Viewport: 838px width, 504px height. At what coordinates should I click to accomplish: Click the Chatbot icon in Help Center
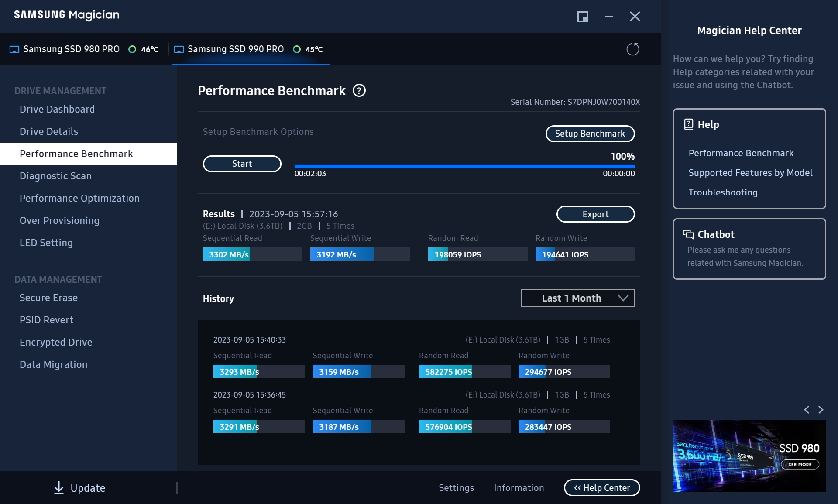688,234
